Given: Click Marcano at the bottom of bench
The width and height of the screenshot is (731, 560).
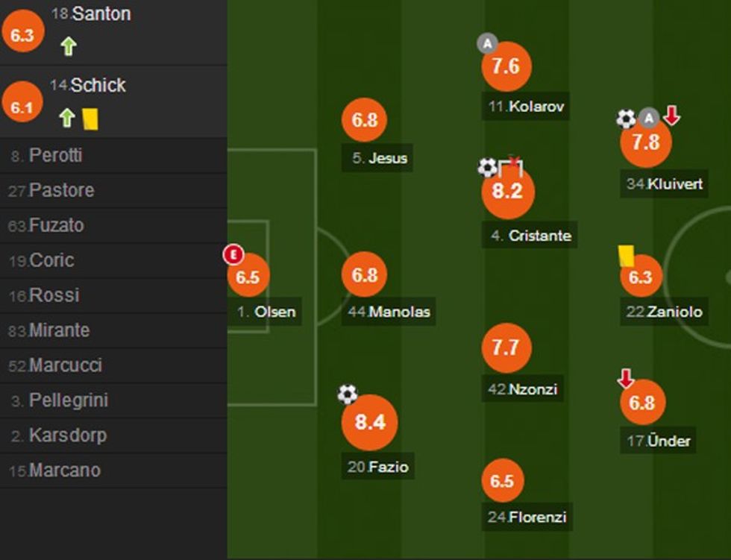Looking at the screenshot, I should click(x=64, y=471).
